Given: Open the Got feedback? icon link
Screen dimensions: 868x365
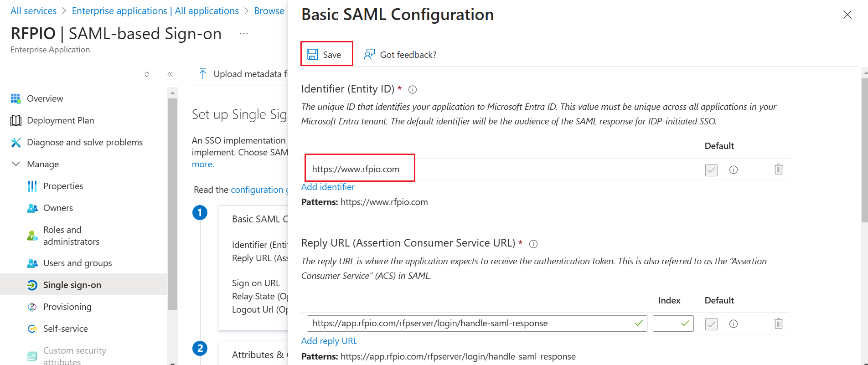Looking at the screenshot, I should tap(369, 54).
